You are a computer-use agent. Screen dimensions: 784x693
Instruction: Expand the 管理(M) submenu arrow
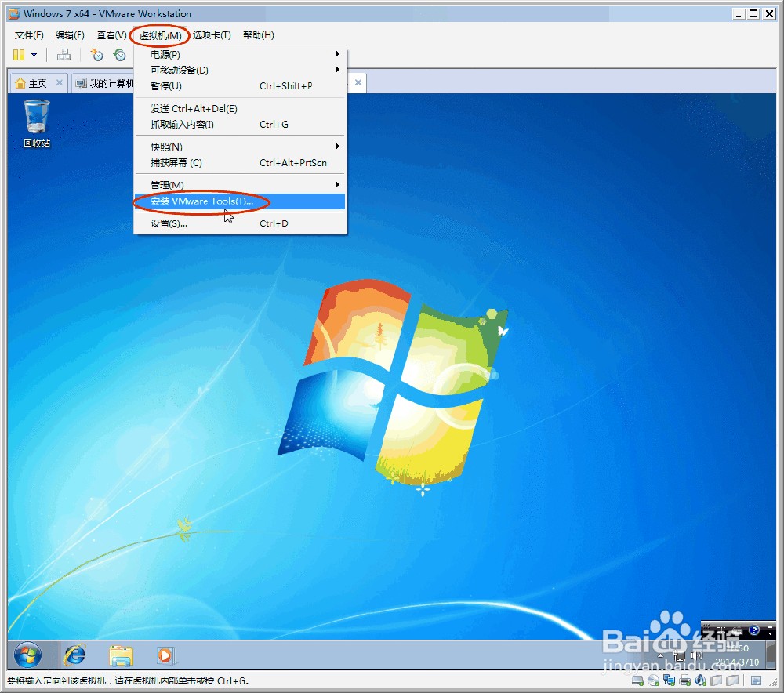point(337,184)
